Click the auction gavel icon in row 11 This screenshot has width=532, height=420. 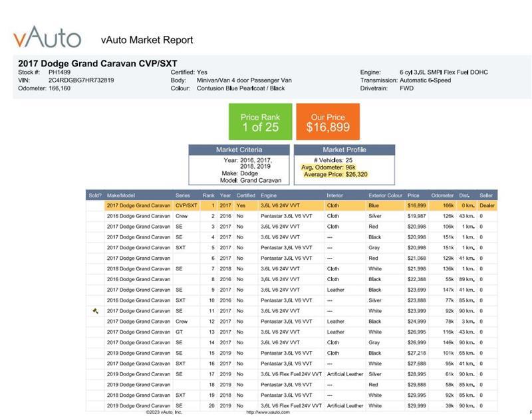pyautogui.click(x=95, y=310)
